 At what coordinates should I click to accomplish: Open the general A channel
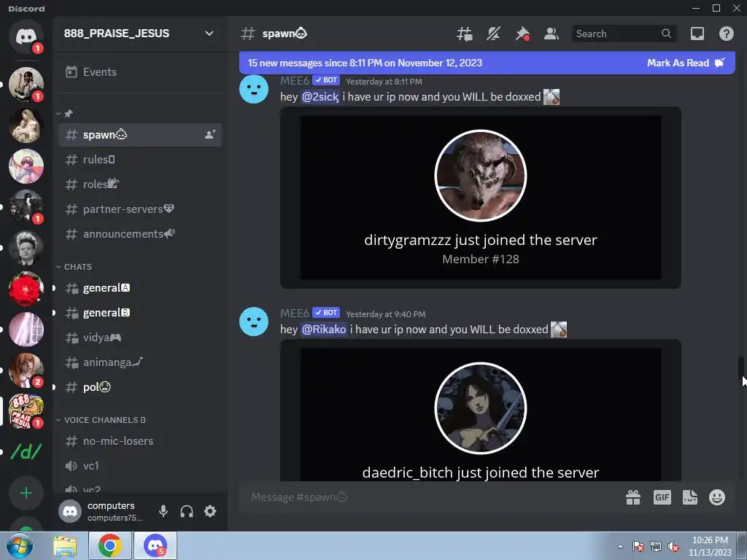pos(139,288)
